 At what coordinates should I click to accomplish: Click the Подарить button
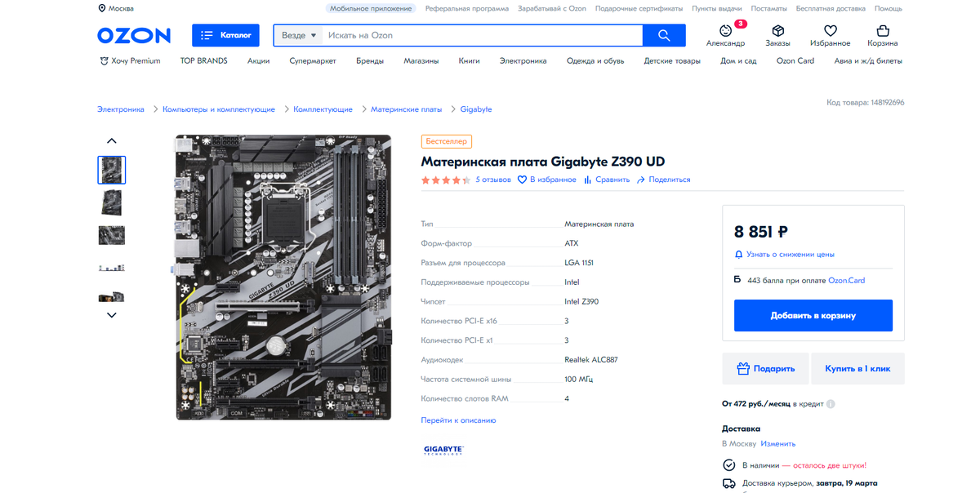765,369
